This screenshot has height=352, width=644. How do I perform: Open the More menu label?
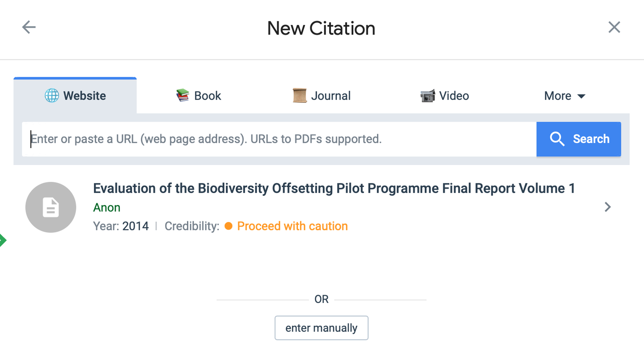coord(557,96)
